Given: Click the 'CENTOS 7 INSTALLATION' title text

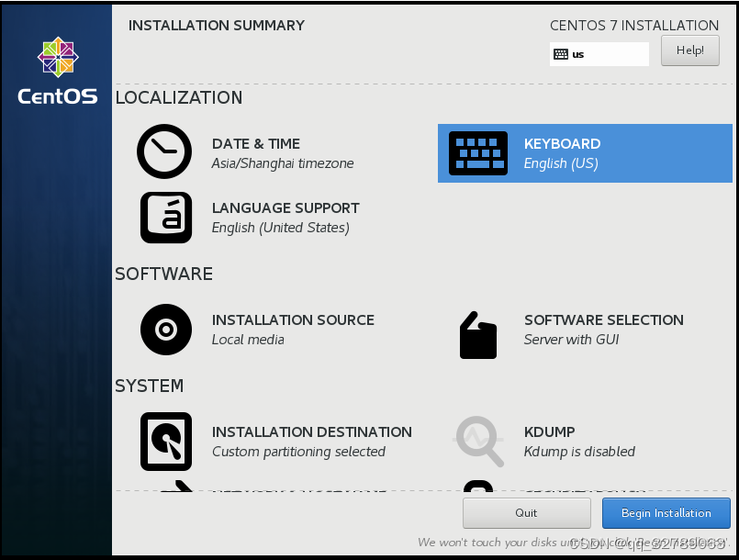Looking at the screenshot, I should click(x=634, y=26).
